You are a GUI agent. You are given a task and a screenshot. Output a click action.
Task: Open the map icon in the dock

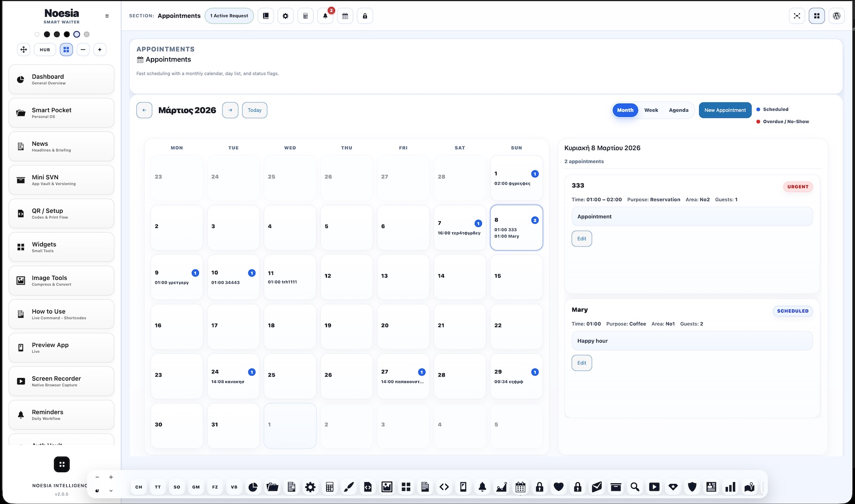click(750, 487)
